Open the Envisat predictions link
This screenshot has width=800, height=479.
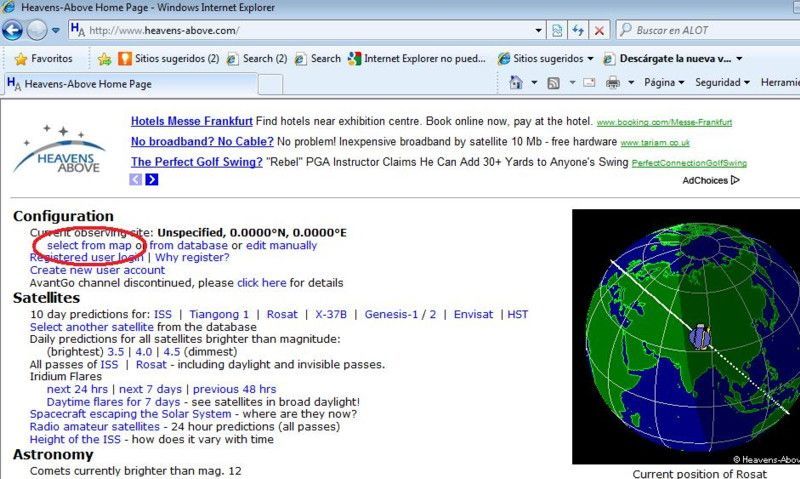click(473, 315)
